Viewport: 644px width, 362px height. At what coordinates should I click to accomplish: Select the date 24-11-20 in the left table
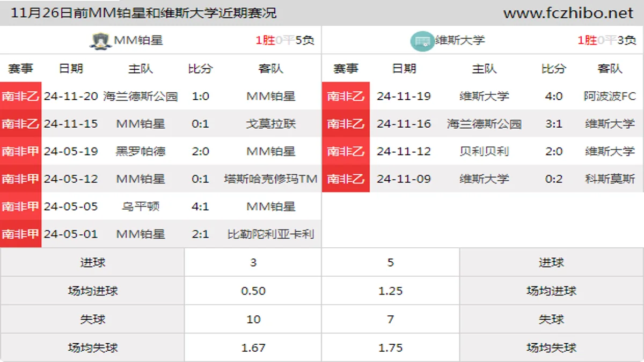tap(71, 96)
